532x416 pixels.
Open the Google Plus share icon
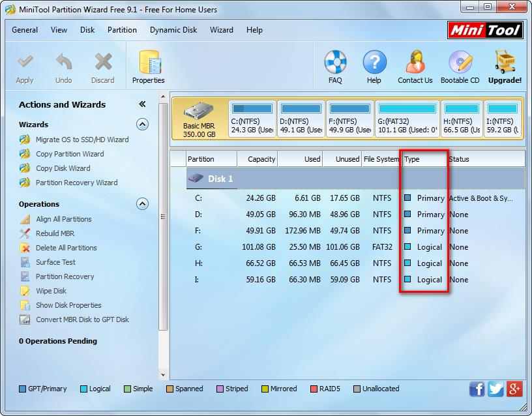point(514,389)
